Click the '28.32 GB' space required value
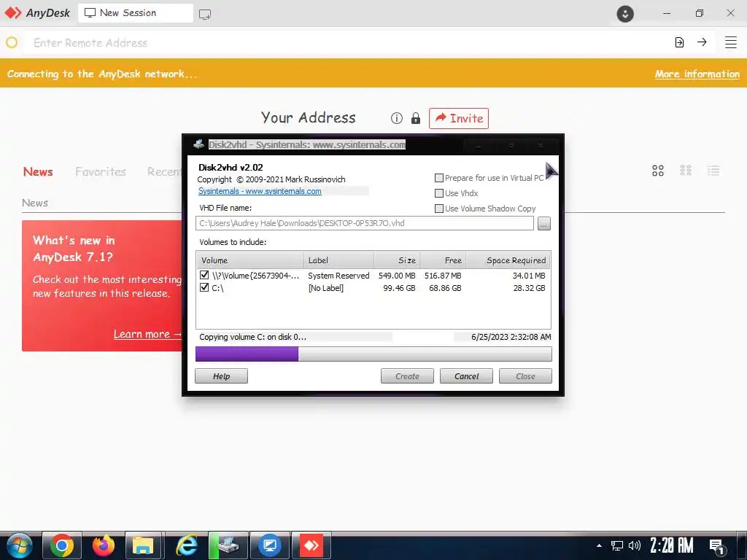Viewport: 747px width, 560px height. tap(529, 287)
